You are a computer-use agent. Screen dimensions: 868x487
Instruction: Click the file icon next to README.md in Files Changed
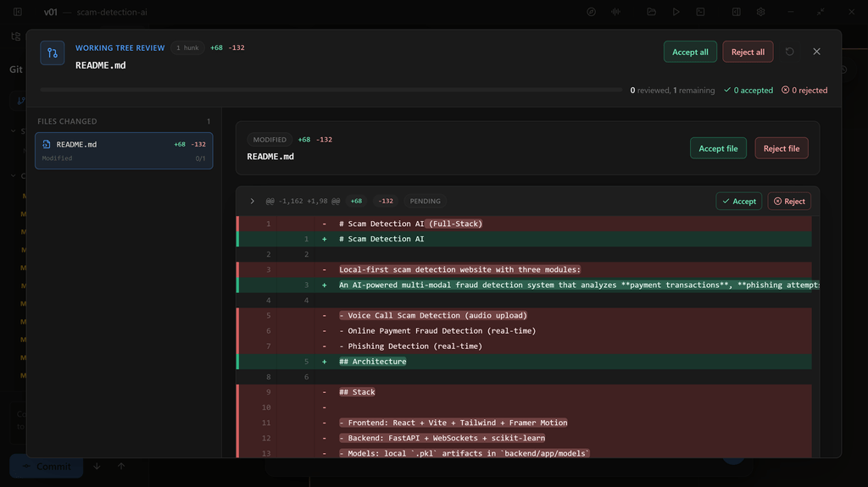pyautogui.click(x=47, y=145)
